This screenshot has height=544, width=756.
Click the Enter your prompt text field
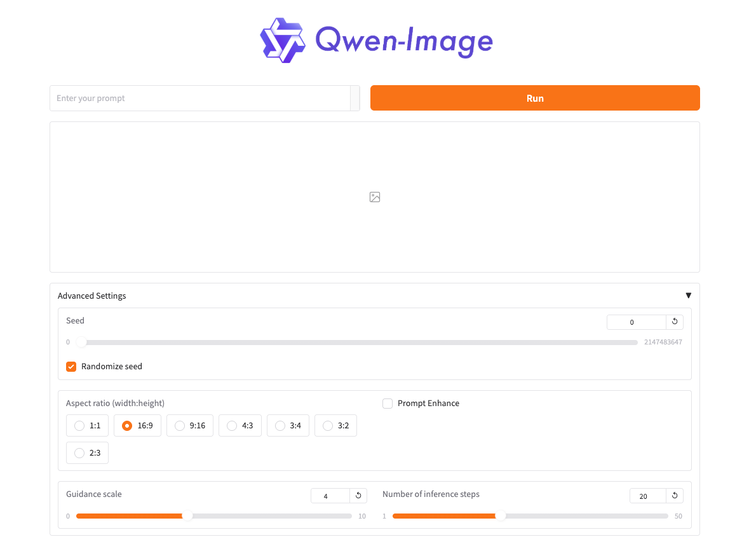pyautogui.click(x=200, y=99)
